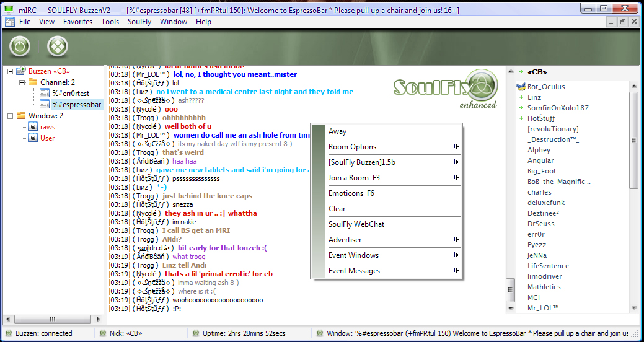
Task: Click the Uptime status bar icon
Action: pyautogui.click(x=196, y=333)
